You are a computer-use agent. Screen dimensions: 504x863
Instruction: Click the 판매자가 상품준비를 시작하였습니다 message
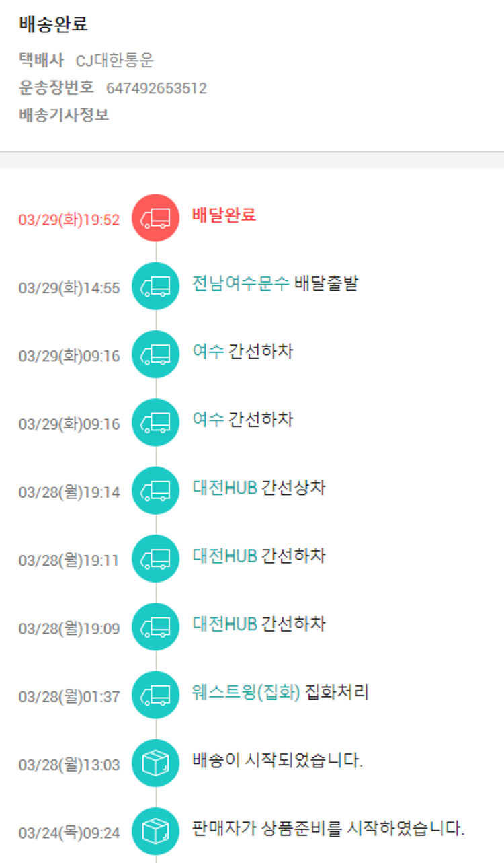coord(328,829)
